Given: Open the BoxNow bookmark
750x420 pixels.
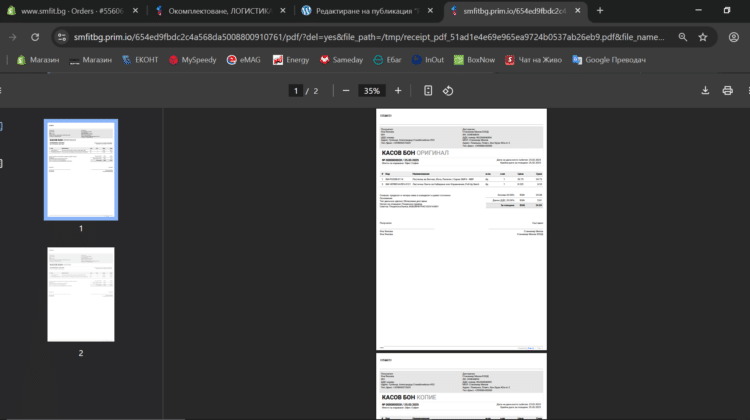Looking at the screenshot, I should (474, 60).
